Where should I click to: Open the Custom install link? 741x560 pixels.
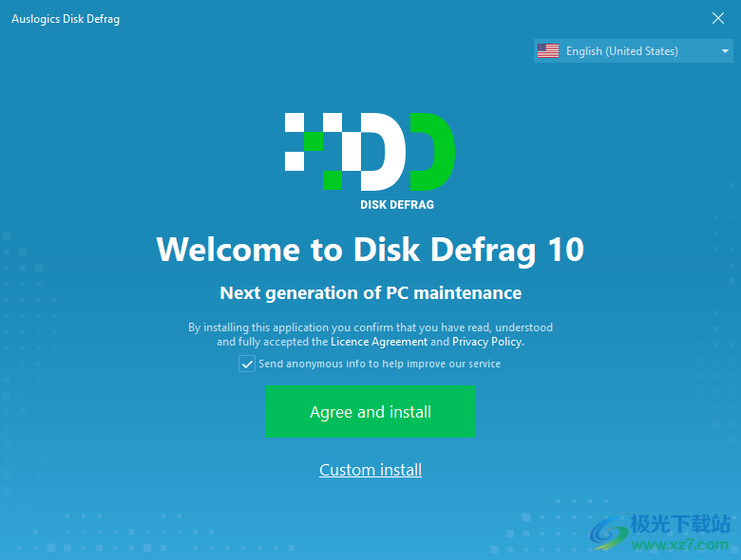(x=370, y=470)
